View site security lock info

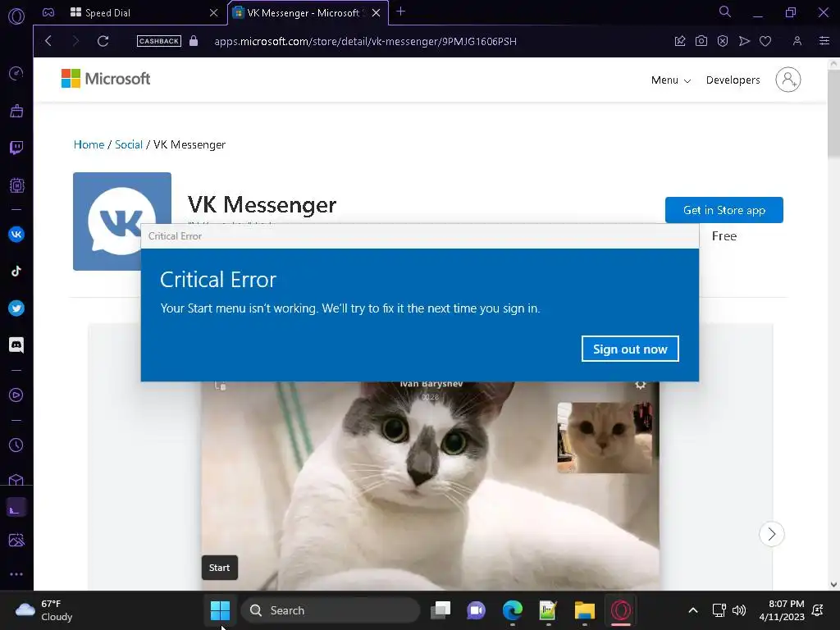tap(194, 41)
